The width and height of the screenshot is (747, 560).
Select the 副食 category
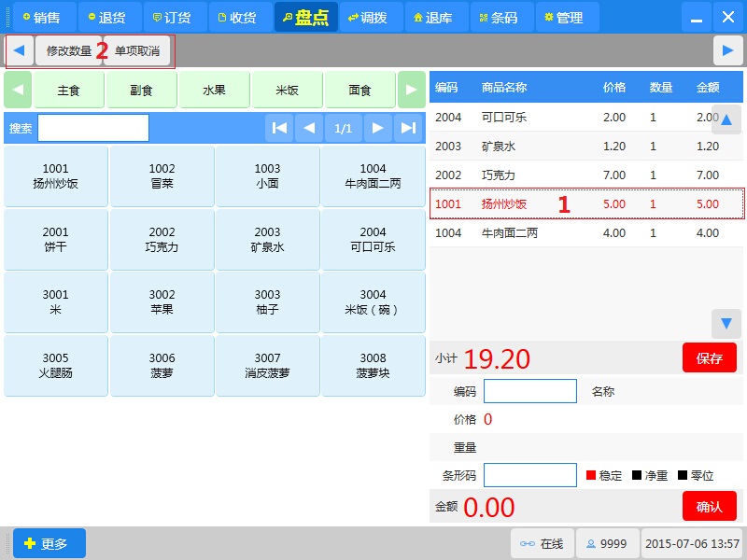coord(142,90)
